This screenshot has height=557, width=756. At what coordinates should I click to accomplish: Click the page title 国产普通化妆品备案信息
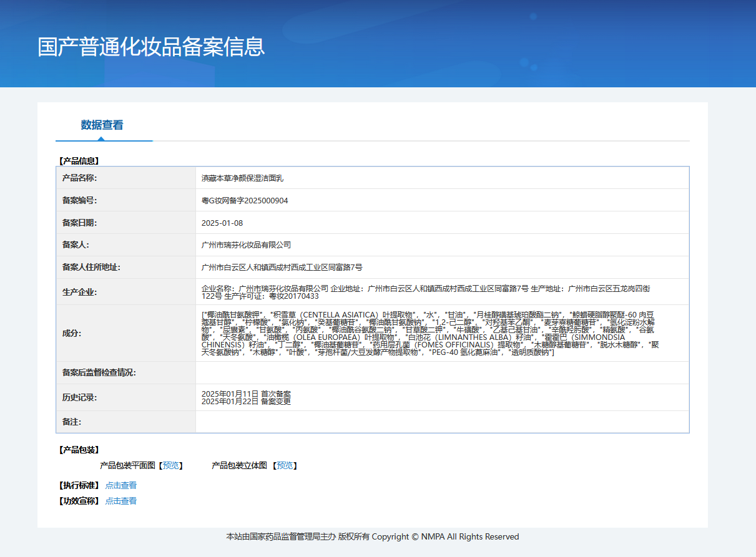pyautogui.click(x=151, y=47)
